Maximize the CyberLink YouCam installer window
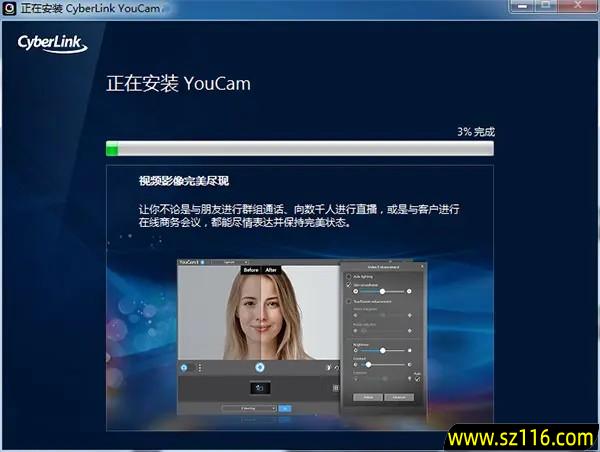 547,6
